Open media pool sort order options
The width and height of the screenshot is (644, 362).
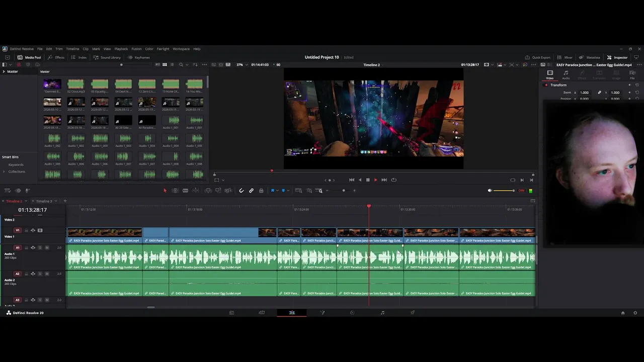tap(195, 65)
